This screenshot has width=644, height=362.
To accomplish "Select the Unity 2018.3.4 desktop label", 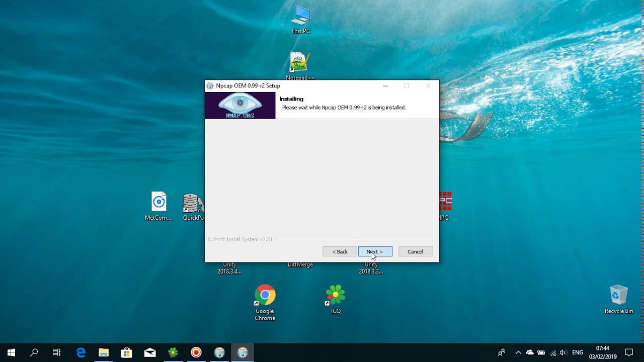I will coord(229,268).
